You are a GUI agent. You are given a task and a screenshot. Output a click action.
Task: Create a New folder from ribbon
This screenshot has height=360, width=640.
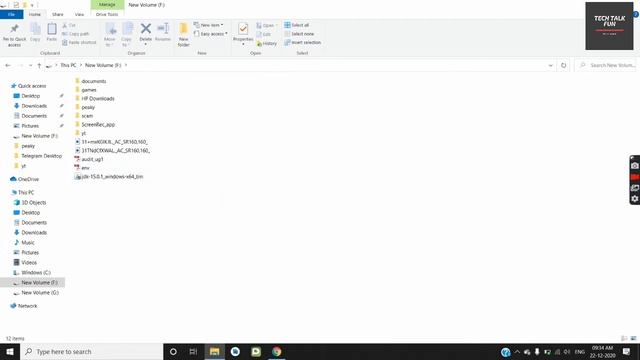(184, 34)
